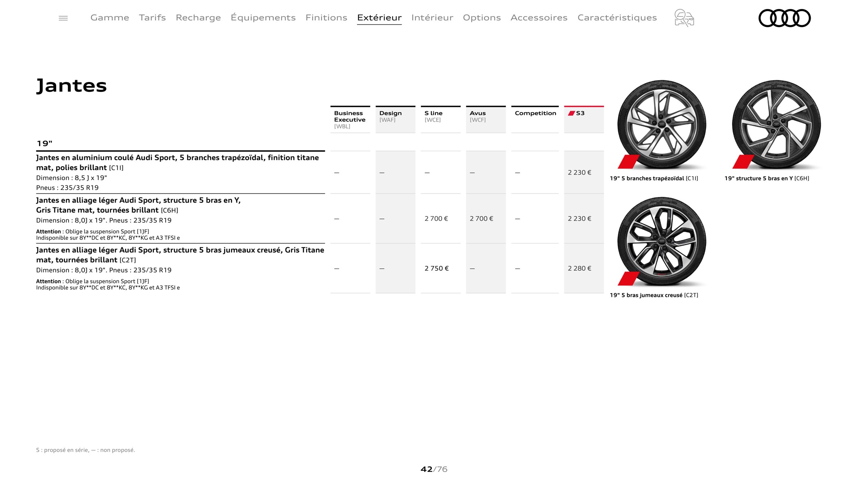Click the legend footnote about 'proposé en série'
This screenshot has width=868, height=488.
[85, 450]
